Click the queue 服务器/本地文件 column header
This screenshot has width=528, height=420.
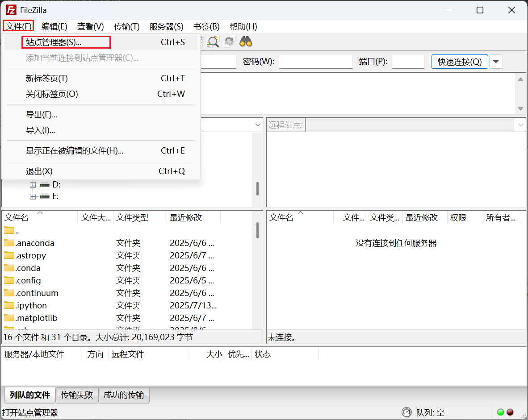point(42,354)
